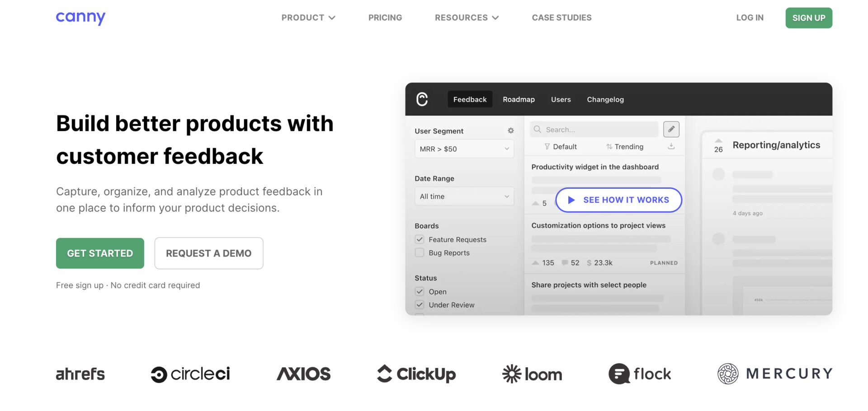Click the export download icon beside Trending

[x=670, y=146]
